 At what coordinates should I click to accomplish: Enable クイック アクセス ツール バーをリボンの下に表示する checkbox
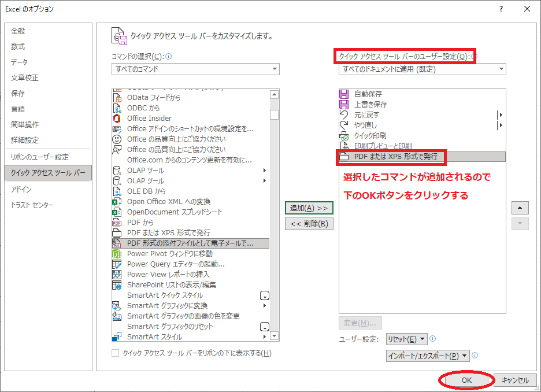click(116, 353)
